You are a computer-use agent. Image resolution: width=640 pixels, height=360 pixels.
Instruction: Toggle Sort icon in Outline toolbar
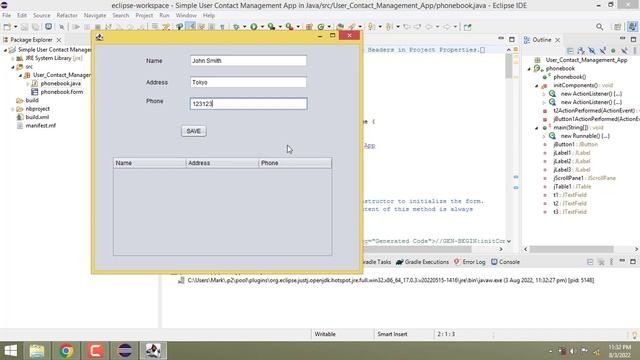[581, 51]
